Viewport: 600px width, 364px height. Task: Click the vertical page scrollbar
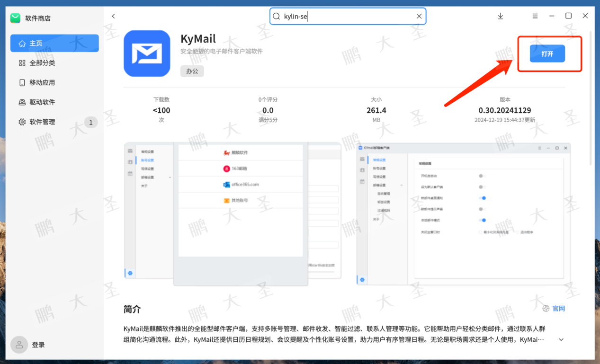tap(591, 97)
